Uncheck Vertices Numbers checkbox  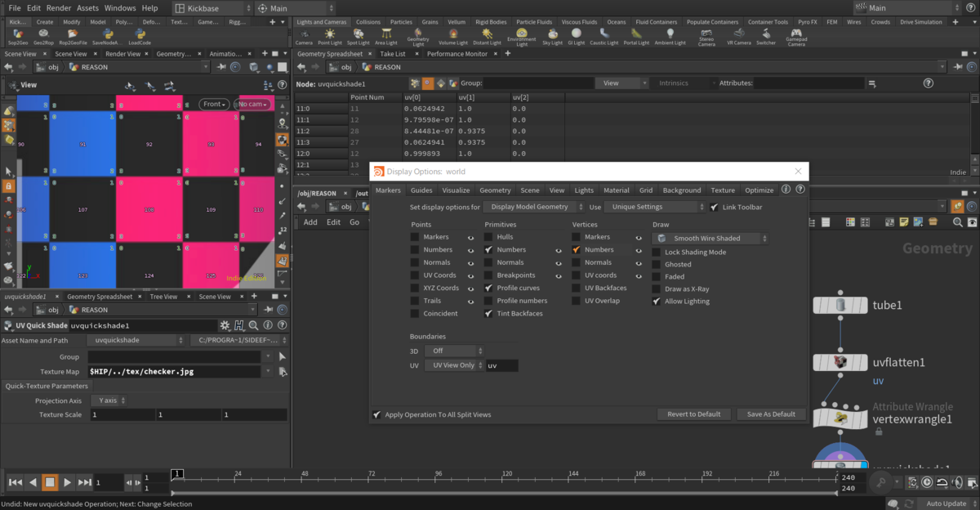[577, 249]
